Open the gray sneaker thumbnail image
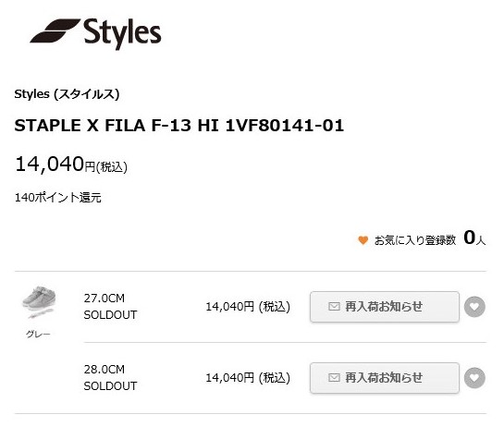 click(x=39, y=301)
